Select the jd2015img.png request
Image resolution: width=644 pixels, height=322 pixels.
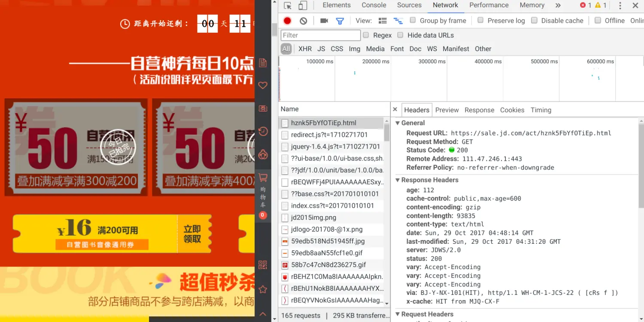pyautogui.click(x=331, y=218)
